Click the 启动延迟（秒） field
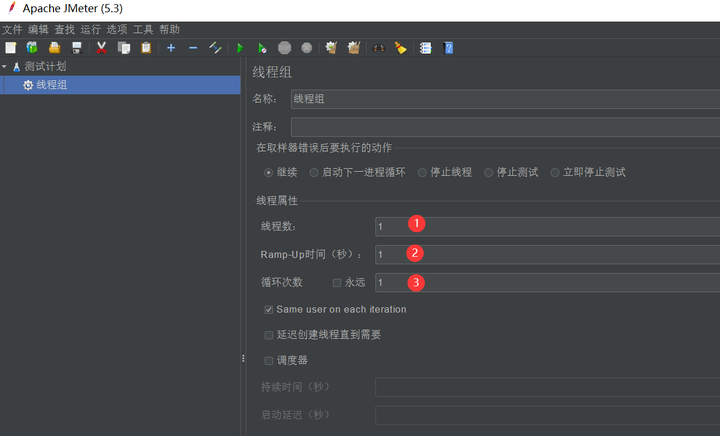The width and height of the screenshot is (720, 436). coord(547,415)
